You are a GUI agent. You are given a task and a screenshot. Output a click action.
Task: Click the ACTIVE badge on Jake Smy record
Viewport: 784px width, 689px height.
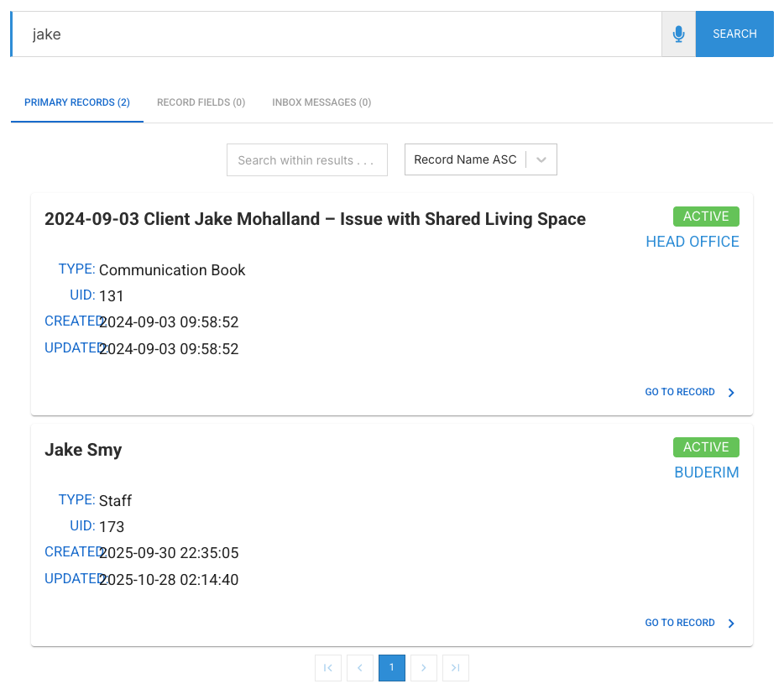click(706, 447)
